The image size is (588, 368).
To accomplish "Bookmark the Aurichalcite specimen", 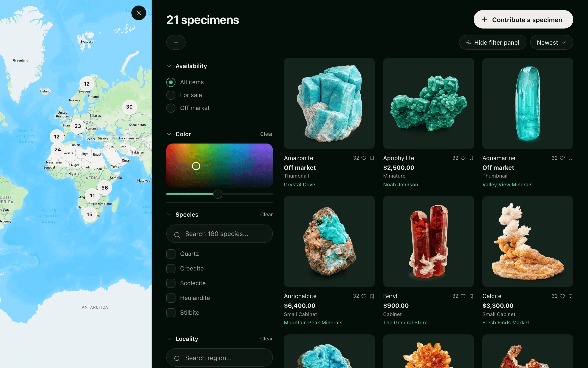I will pos(372,296).
